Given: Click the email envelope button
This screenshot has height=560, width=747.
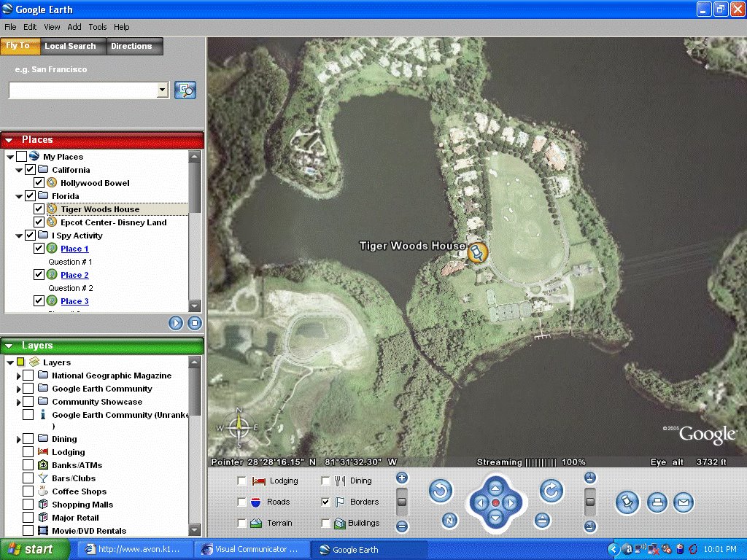Looking at the screenshot, I should (x=684, y=502).
